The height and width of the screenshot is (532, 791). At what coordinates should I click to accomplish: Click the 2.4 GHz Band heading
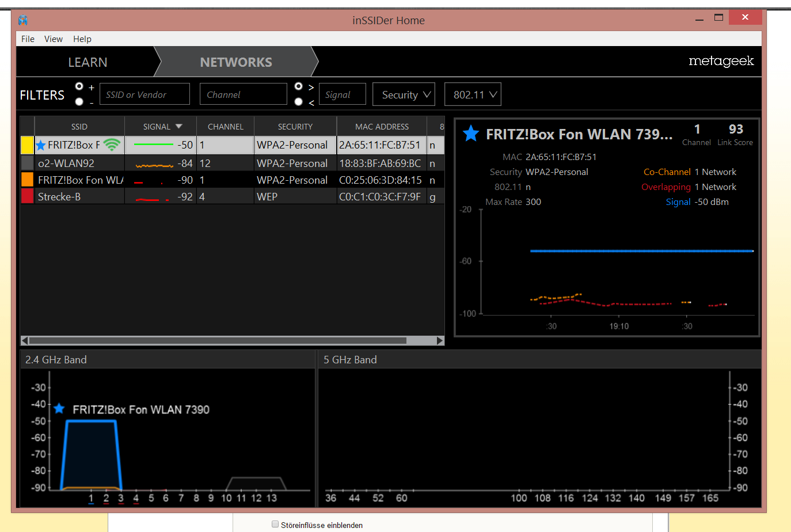tap(56, 359)
